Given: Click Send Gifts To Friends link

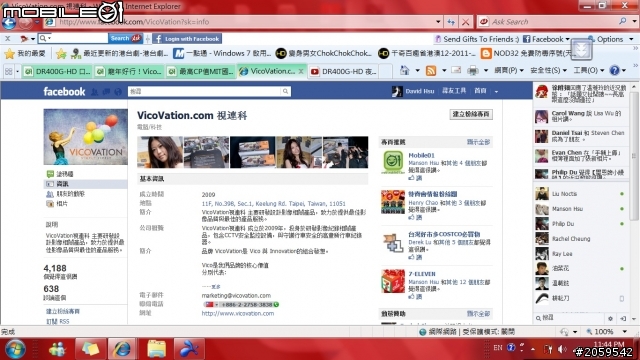Looking at the screenshot, I should 477,39.
